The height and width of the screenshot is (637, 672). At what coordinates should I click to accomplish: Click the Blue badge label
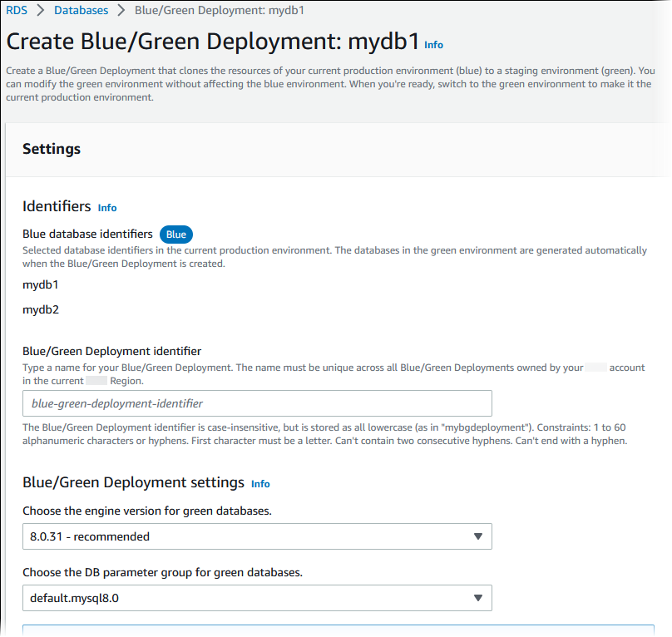point(175,235)
